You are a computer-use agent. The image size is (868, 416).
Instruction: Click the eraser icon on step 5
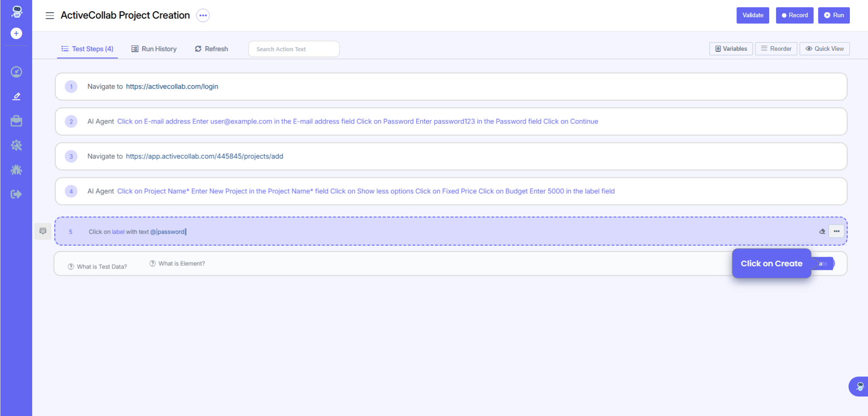822,231
